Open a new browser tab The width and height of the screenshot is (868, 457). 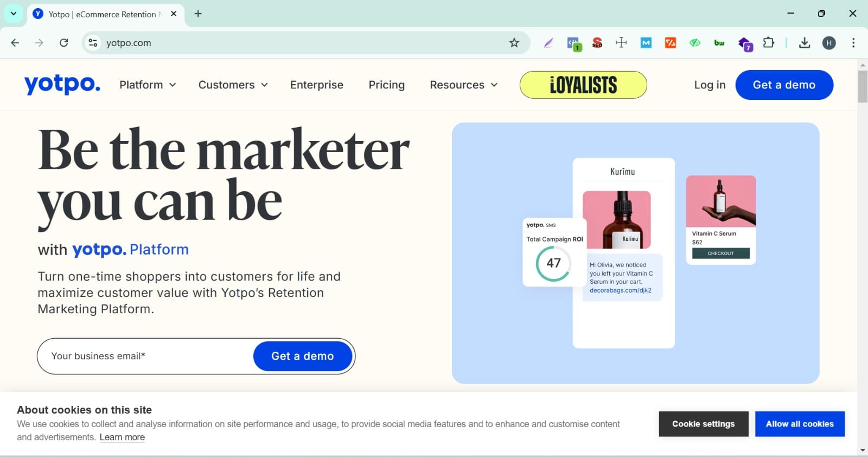(x=198, y=14)
